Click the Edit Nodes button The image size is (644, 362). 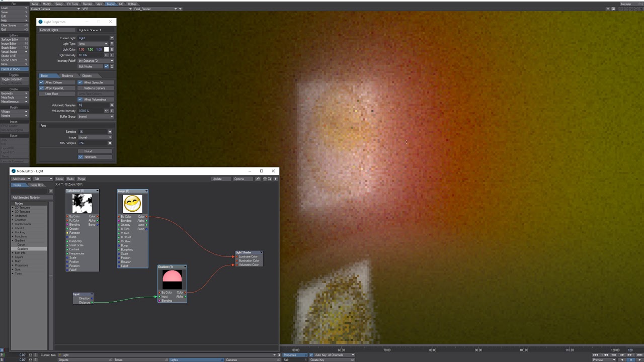pyautogui.click(x=90, y=66)
